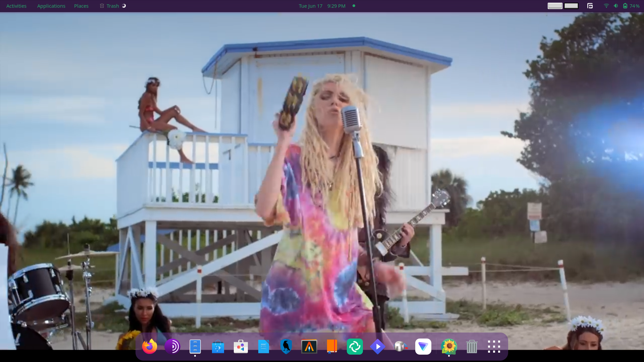Open the blue shopping bag store icon
Image resolution: width=644 pixels, height=362 pixels.
pyautogui.click(x=218, y=347)
